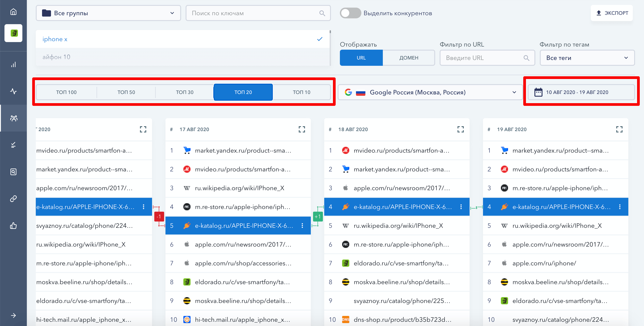The height and width of the screenshot is (326, 644).
Task: Click magnifier icon in URL filter
Action: [526, 58]
